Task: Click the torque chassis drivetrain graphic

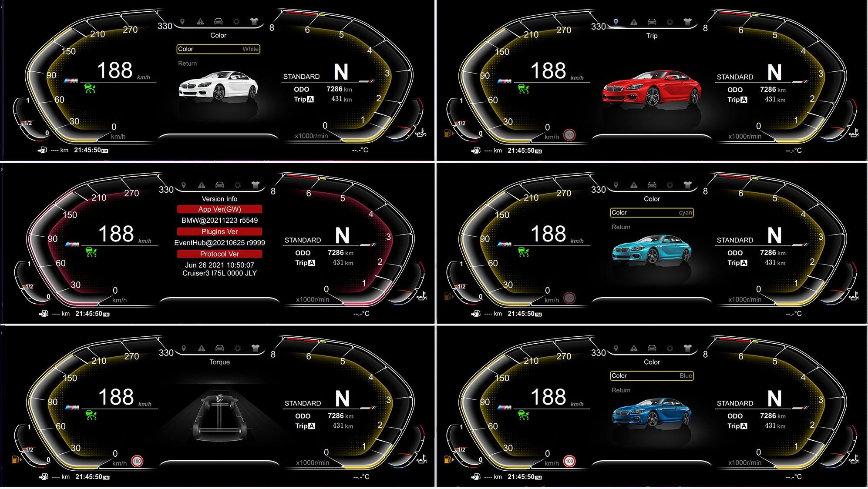Action: (x=220, y=417)
